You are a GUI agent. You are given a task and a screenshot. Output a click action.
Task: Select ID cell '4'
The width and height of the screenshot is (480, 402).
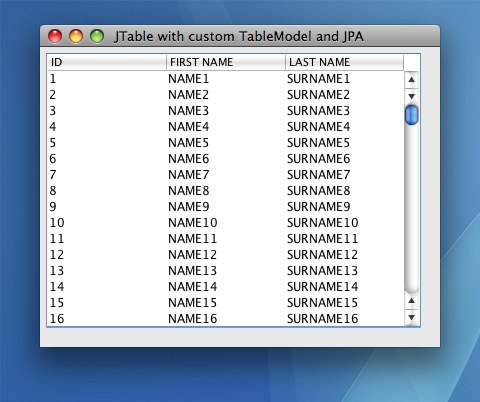(x=107, y=127)
